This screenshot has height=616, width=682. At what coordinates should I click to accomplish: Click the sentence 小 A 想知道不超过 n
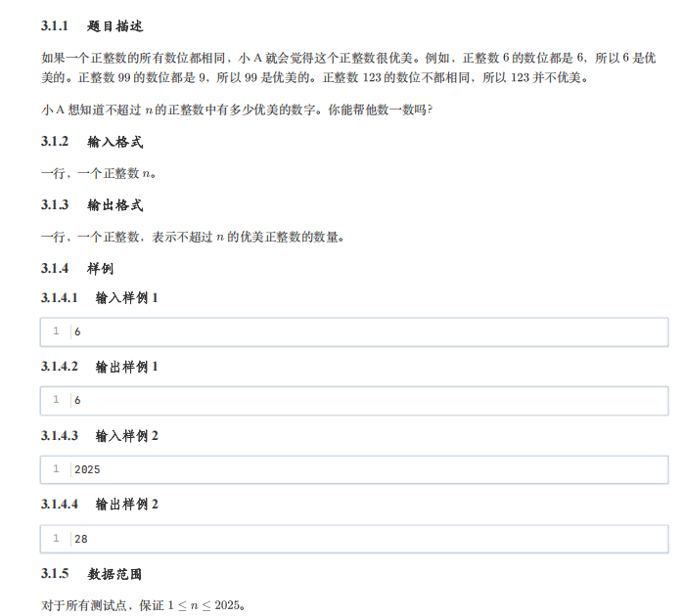click(237, 110)
